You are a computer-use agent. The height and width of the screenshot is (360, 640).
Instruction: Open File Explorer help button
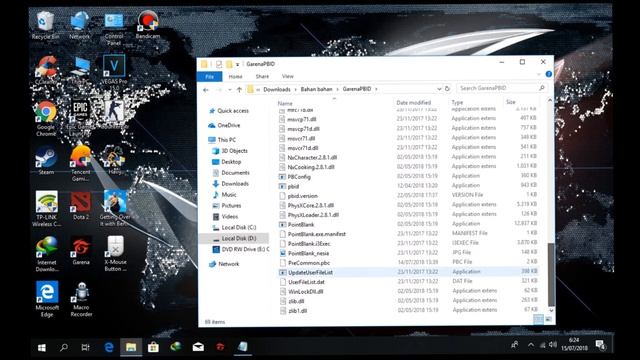point(549,74)
